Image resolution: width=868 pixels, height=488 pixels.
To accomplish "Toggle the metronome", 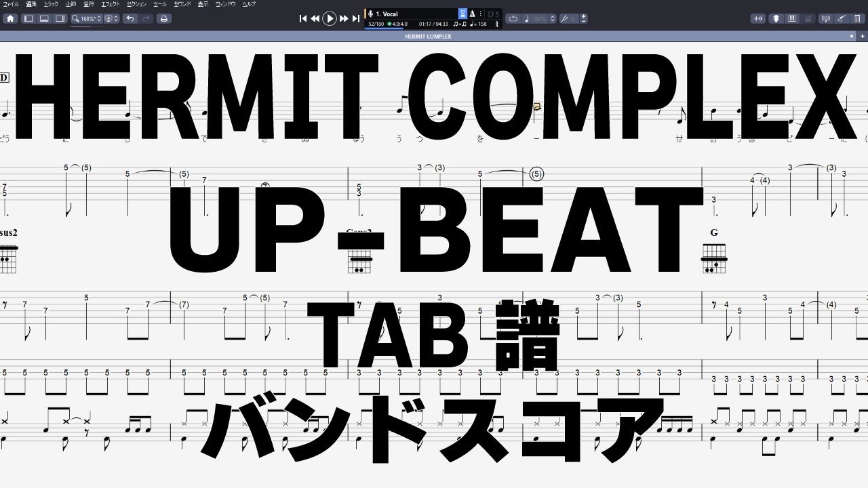I will pos(472,13).
